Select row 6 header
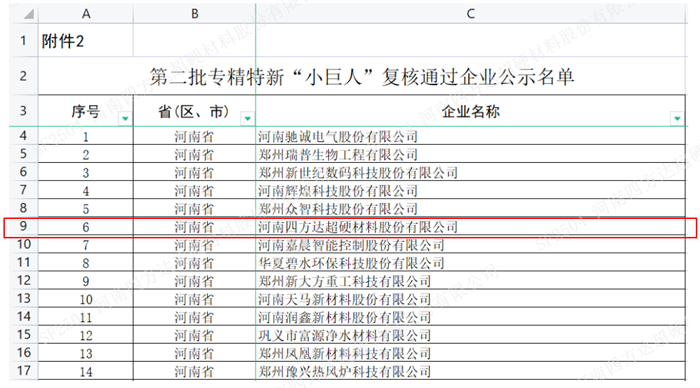Viewport: 700px width, 388px height. pos(23,172)
